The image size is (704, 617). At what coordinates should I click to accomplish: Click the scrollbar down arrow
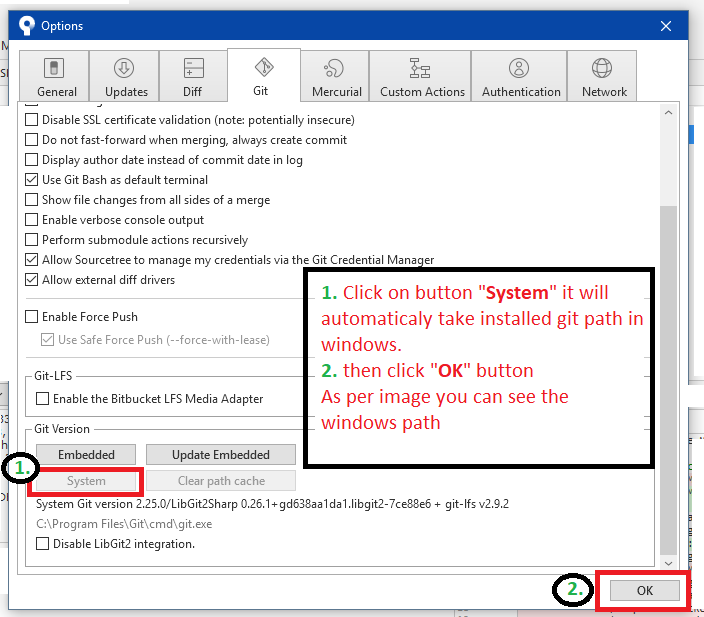(669, 563)
